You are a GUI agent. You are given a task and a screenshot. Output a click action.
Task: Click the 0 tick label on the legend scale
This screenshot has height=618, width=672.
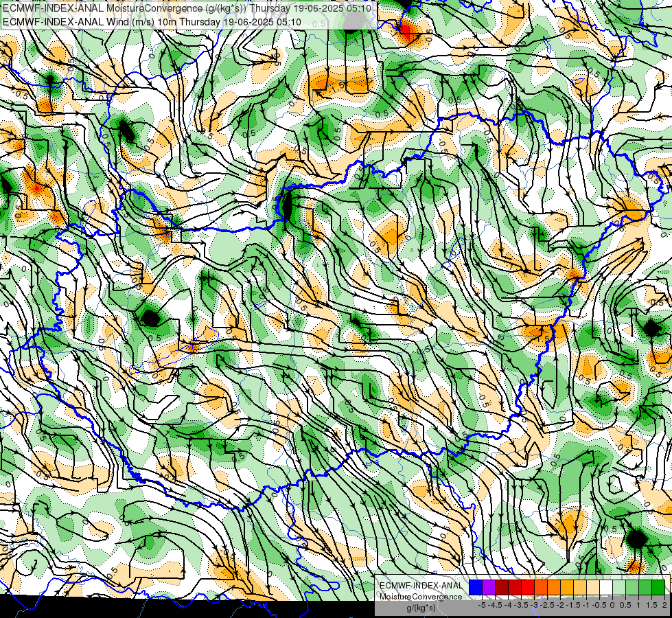click(612, 605)
